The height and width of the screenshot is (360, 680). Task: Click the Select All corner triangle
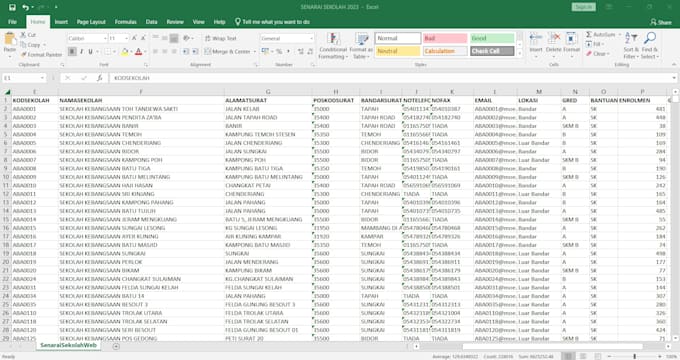click(7, 92)
